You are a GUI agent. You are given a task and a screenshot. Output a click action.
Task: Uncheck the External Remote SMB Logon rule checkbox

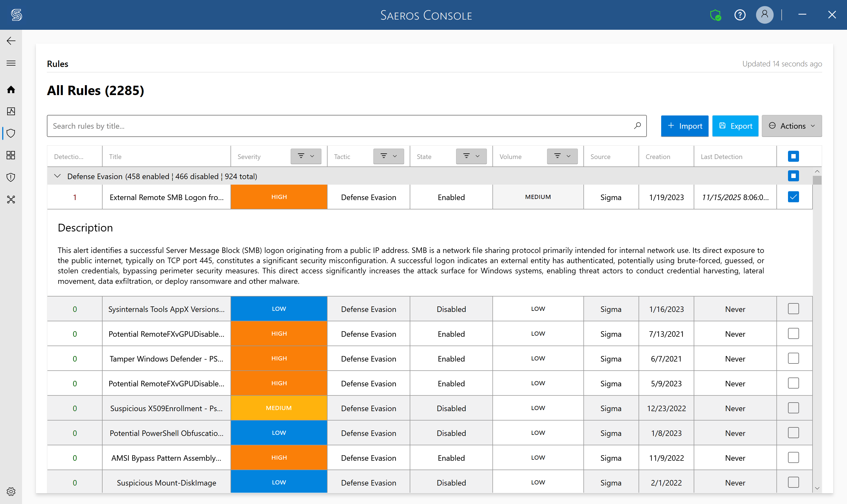pyautogui.click(x=793, y=197)
